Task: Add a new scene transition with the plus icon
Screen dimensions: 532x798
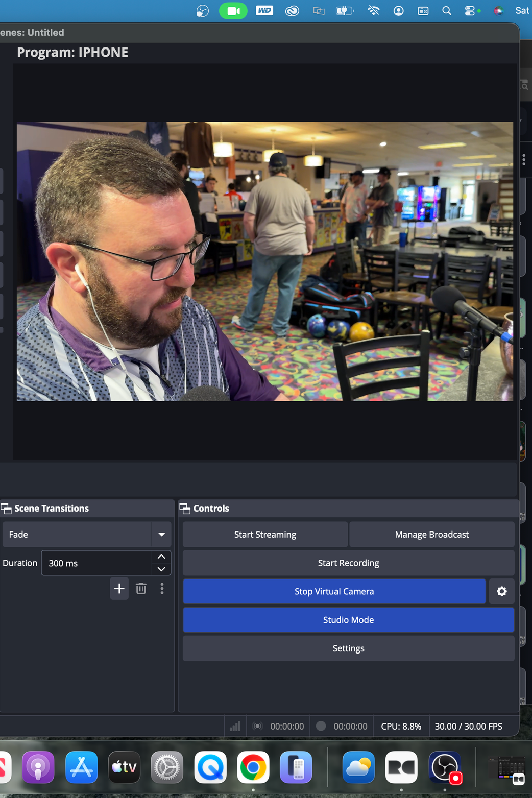Action: point(119,588)
